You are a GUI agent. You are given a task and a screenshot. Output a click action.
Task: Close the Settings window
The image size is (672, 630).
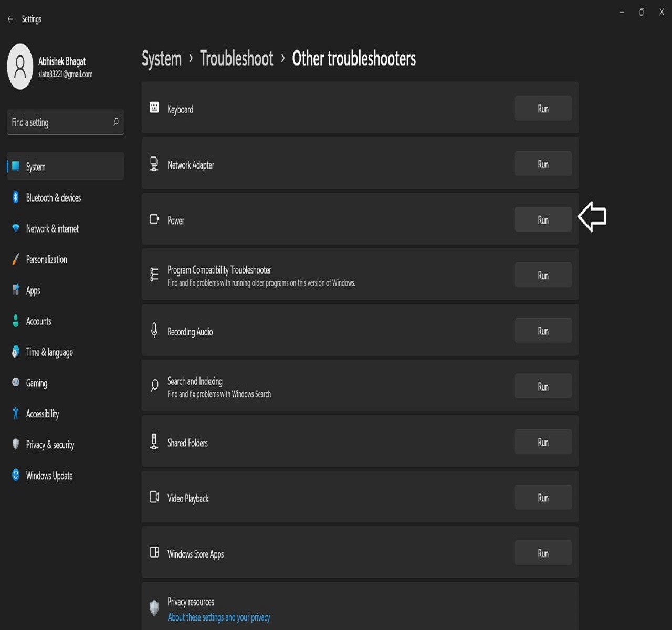pyautogui.click(x=661, y=12)
